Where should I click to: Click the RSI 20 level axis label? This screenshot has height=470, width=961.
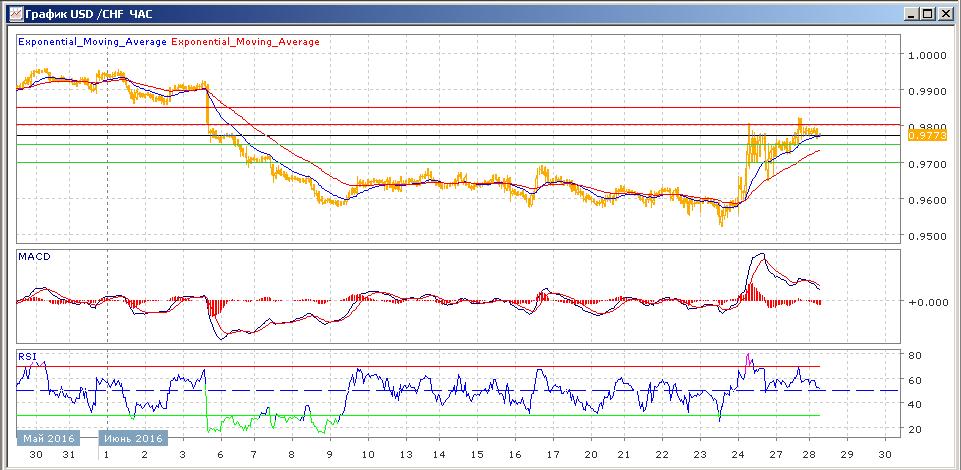(914, 429)
